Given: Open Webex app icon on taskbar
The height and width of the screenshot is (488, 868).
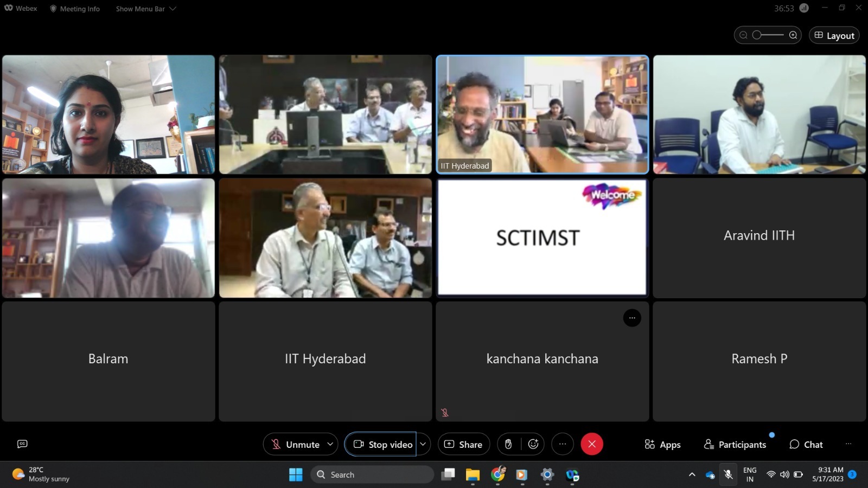Looking at the screenshot, I should 572,475.
